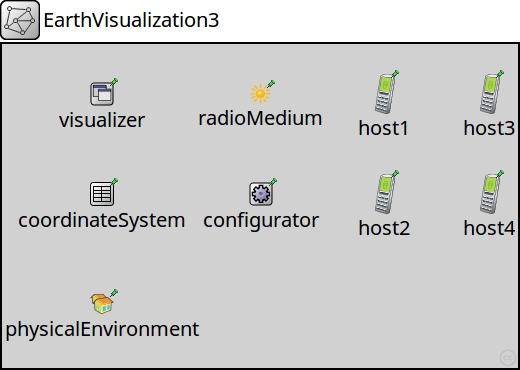Click the visualizer text label
This screenshot has width=520, height=370.
point(102,120)
